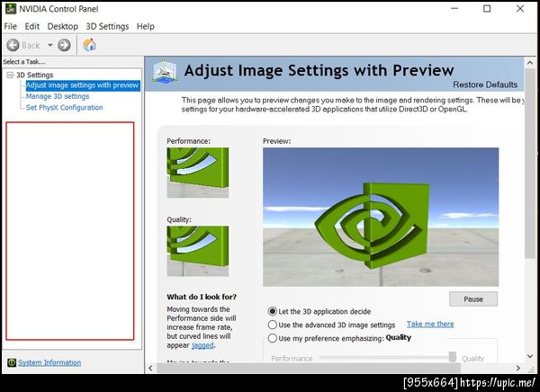540x392 pixels.
Task: Maximize the NVIDIA Control Panel window
Action: [x=487, y=9]
